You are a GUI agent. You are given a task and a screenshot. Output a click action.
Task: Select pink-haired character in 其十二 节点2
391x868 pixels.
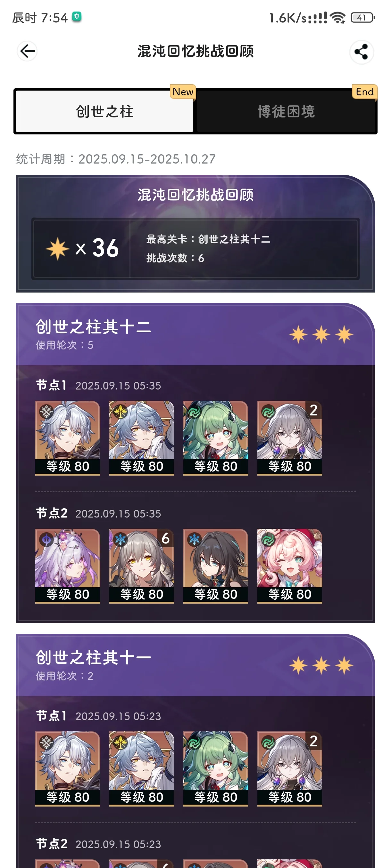click(289, 566)
